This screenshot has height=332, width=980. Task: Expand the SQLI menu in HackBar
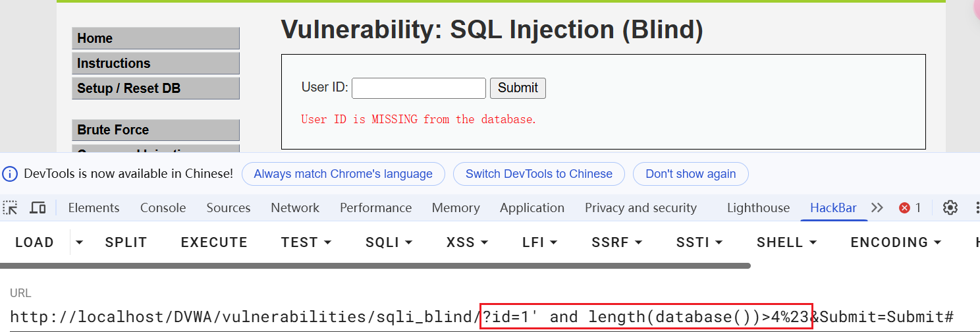click(389, 242)
